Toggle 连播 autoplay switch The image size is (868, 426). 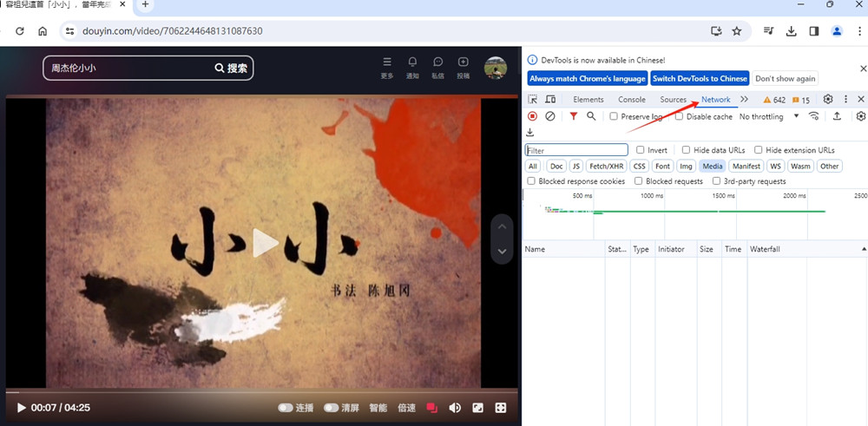pos(286,408)
